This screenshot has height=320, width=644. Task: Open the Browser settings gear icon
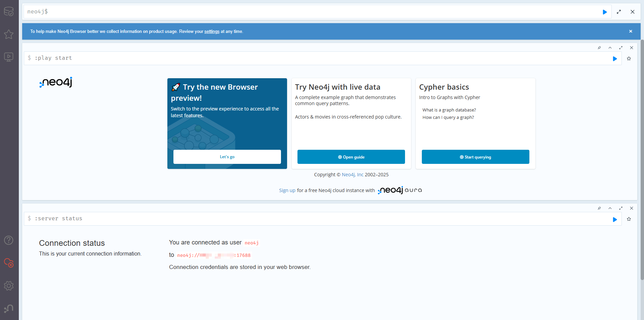pos(9,286)
